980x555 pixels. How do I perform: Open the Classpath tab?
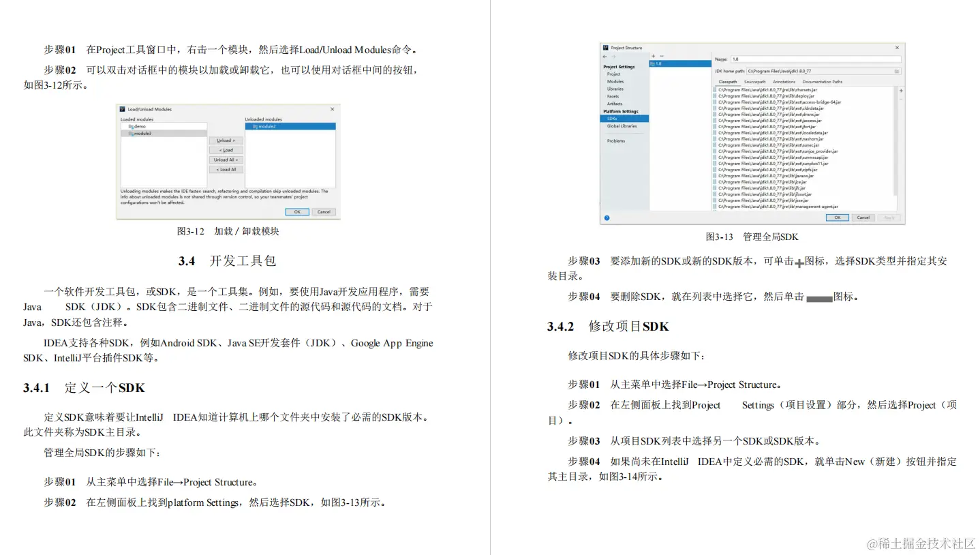coord(728,82)
